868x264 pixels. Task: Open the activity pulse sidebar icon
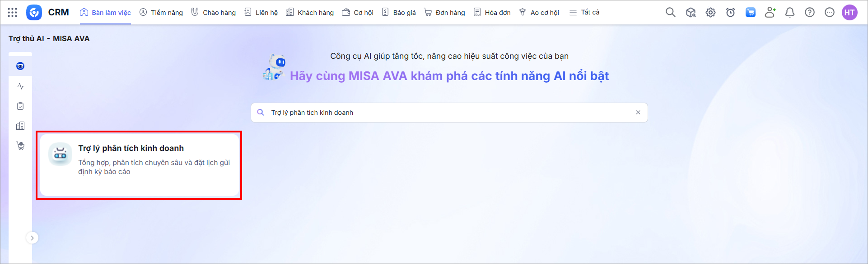(20, 86)
